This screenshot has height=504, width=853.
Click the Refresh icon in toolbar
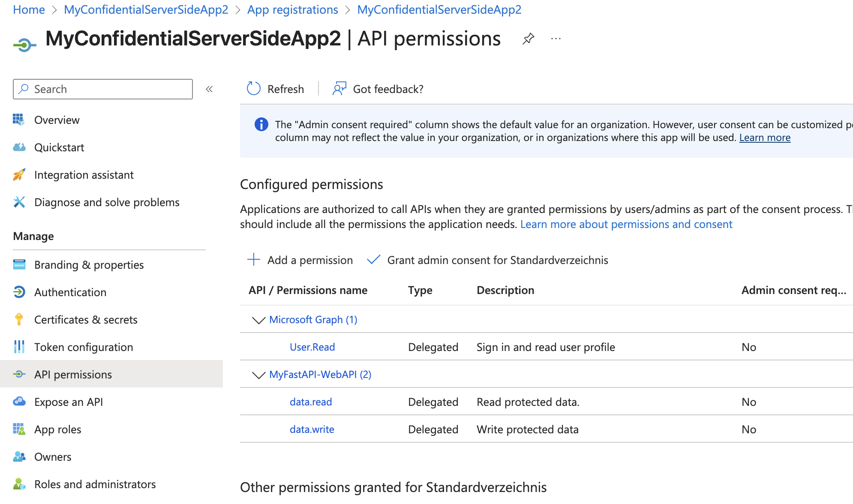click(254, 89)
